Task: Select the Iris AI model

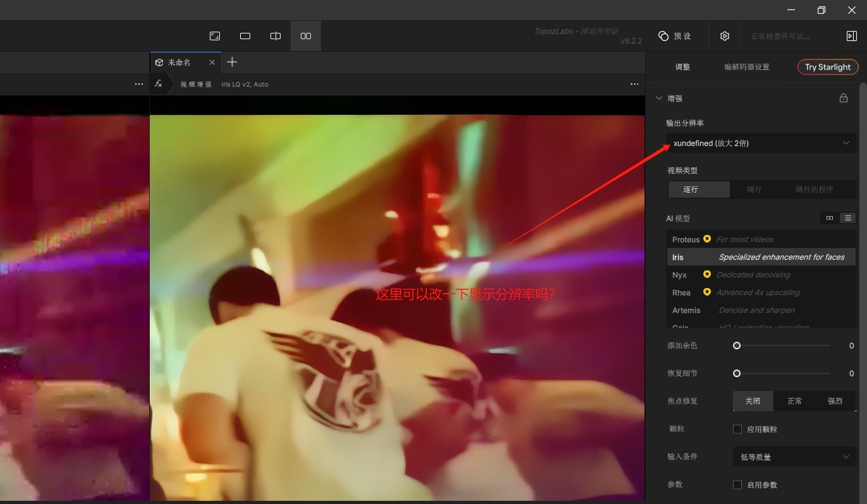Action: [761, 257]
